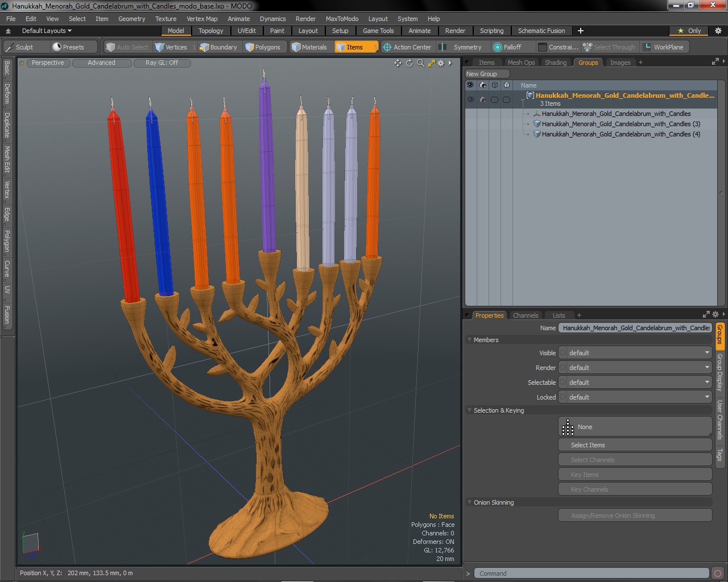
Task: Collapse the Onion Skinning section
Action: click(470, 502)
